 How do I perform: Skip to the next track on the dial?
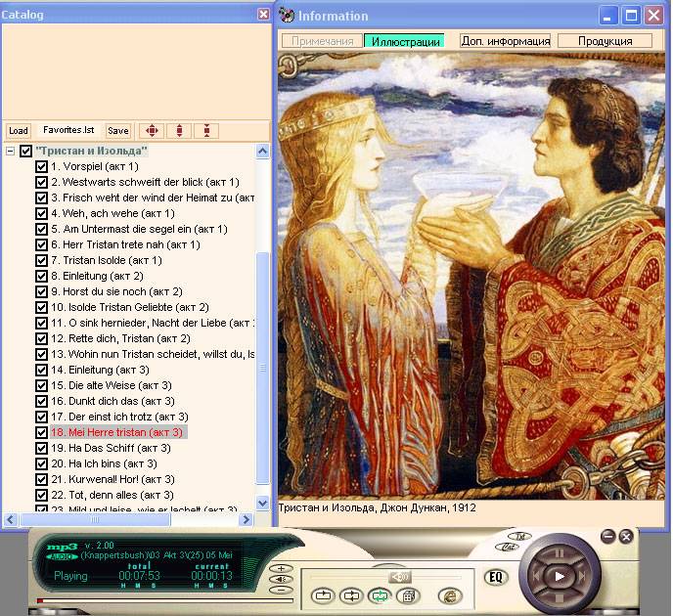point(582,576)
